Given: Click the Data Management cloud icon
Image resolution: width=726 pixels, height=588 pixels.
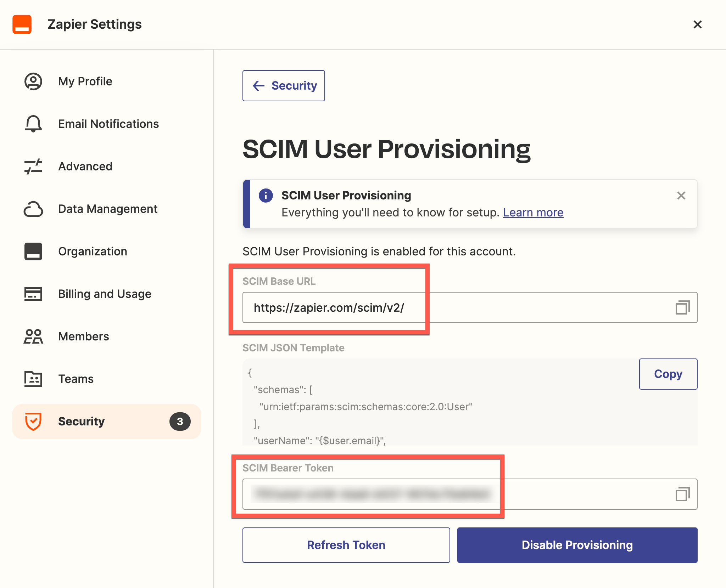Looking at the screenshot, I should [33, 209].
